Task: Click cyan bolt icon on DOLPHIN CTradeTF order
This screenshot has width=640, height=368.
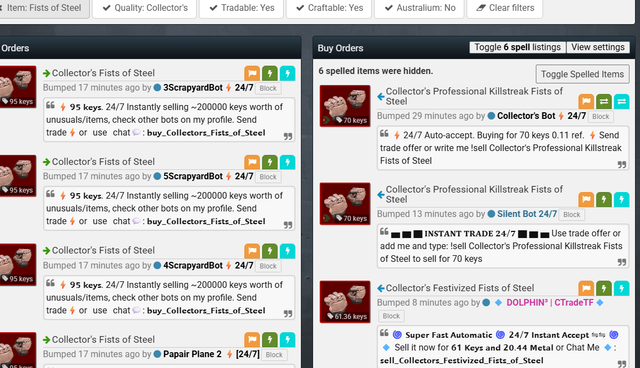Action: tap(621, 288)
